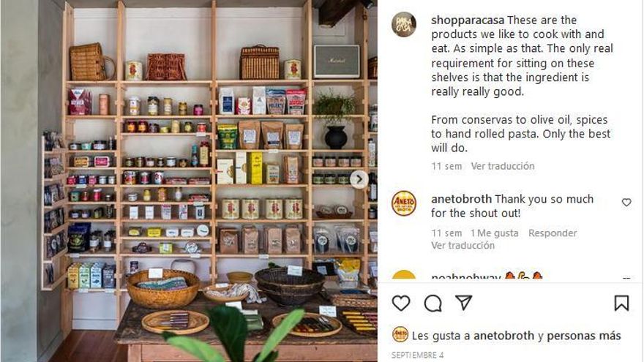This screenshot has width=644, height=362.
Task: Open list of likers via personas más
Action: [x=584, y=336]
